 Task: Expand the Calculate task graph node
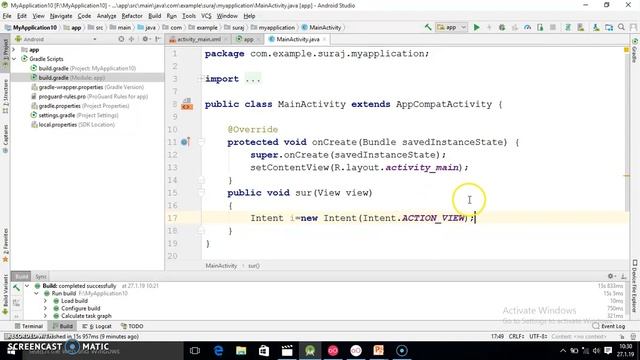pyautogui.click(x=45, y=316)
